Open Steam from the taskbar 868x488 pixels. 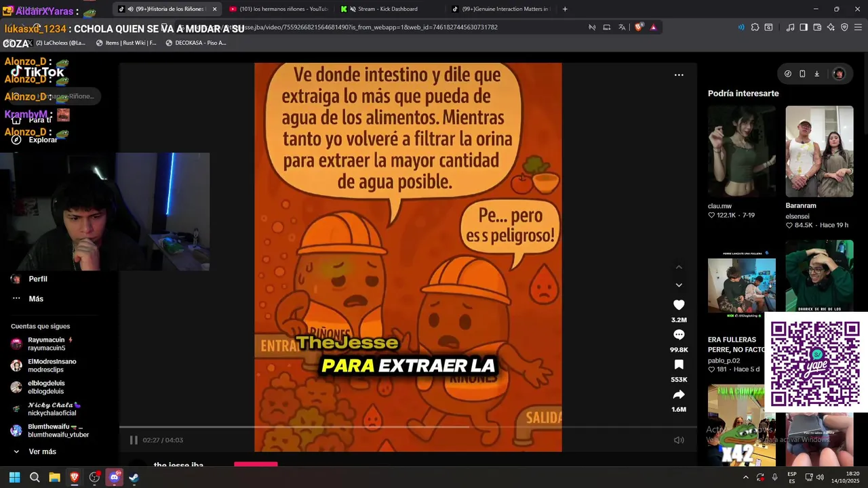[134, 477]
